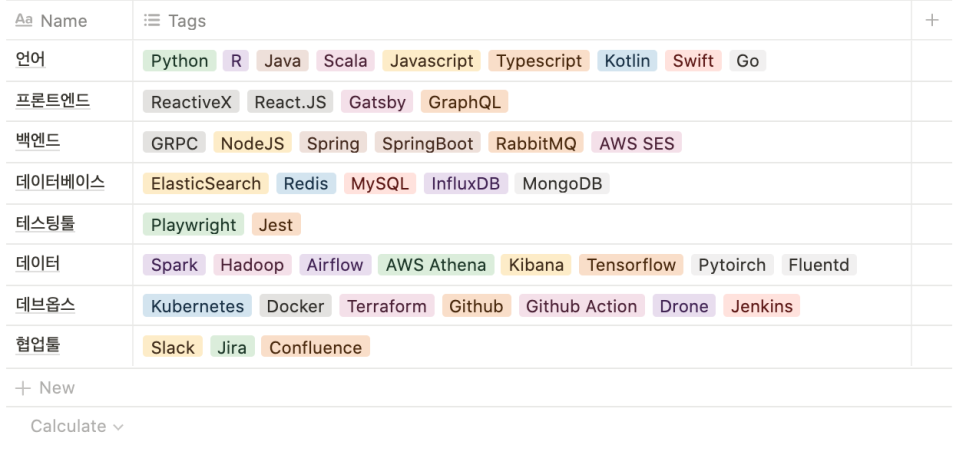Image resolution: width=966 pixels, height=455 pixels.
Task: Select the Tensorflow tag
Action: pyautogui.click(x=631, y=265)
